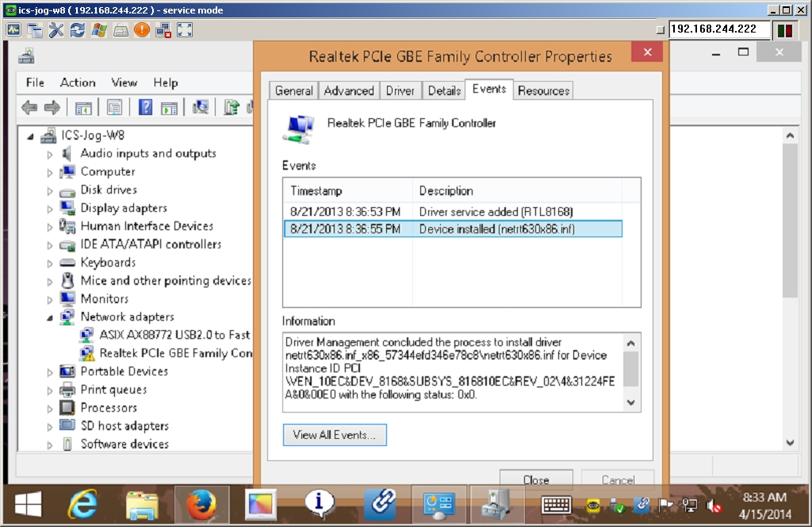
Task: Click the update driver software icon
Action: pos(231,107)
